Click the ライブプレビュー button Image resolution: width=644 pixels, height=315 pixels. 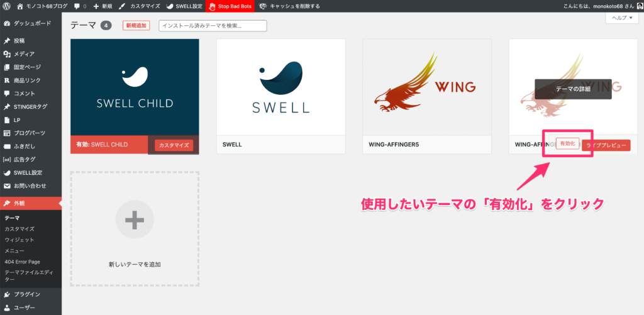point(606,145)
